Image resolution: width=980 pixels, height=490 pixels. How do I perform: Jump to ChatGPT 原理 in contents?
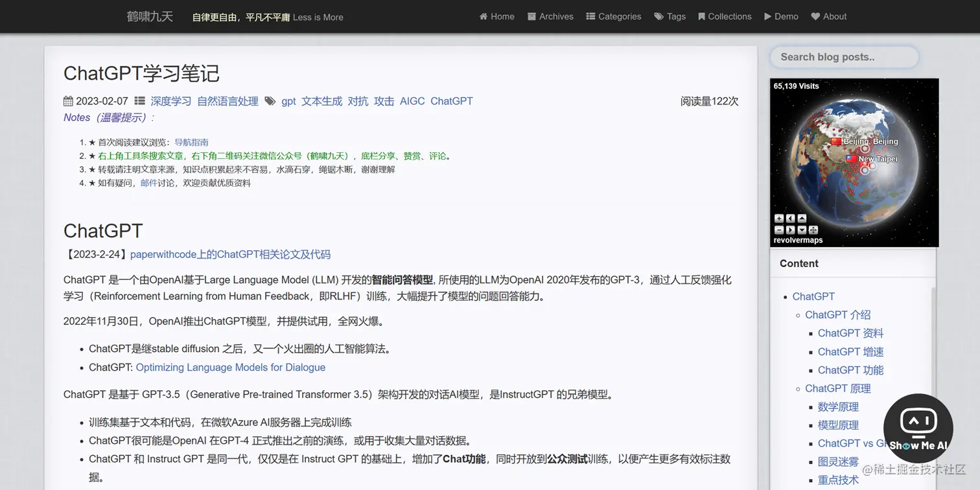click(x=837, y=388)
